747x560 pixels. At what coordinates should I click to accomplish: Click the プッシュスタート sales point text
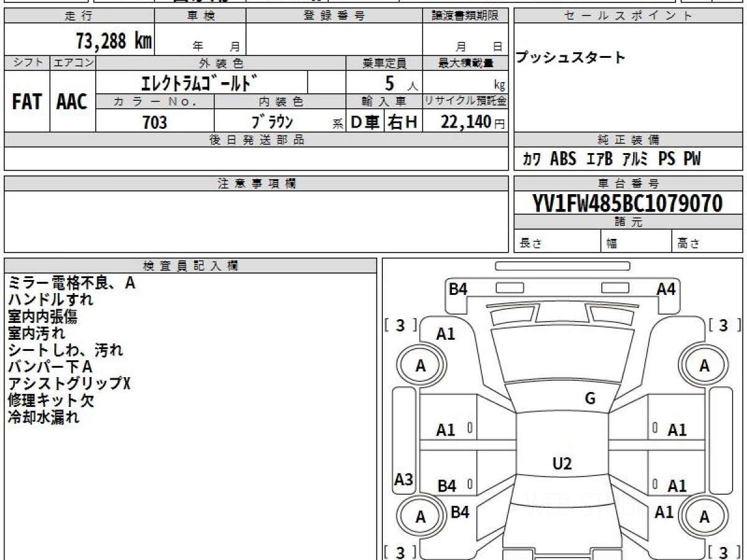click(x=570, y=58)
